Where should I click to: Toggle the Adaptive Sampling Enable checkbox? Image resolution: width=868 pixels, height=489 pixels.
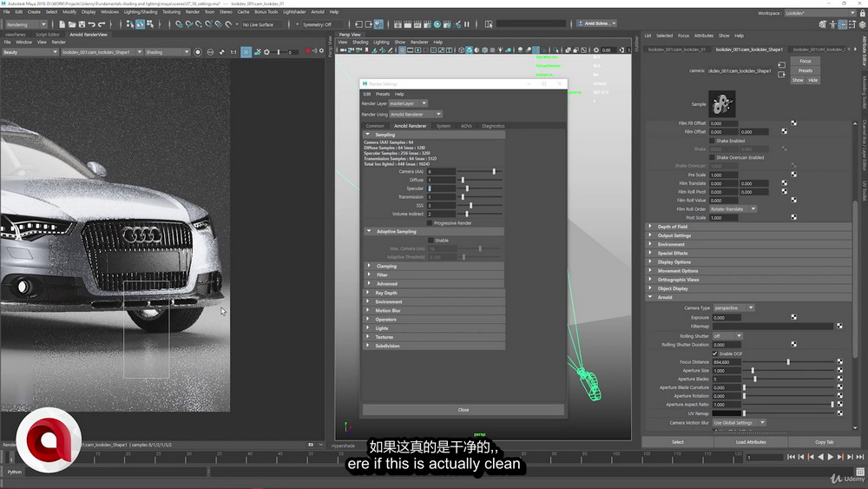431,241
